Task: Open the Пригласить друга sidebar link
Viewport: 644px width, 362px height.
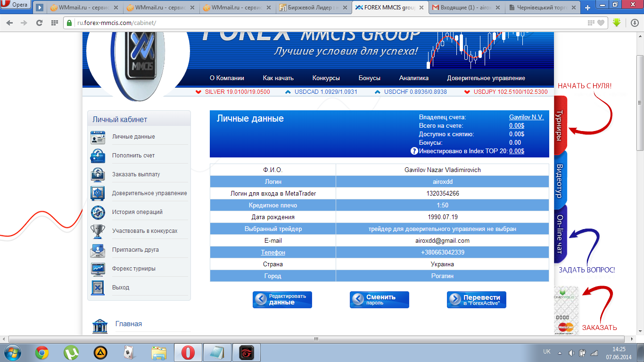Action: (x=135, y=250)
